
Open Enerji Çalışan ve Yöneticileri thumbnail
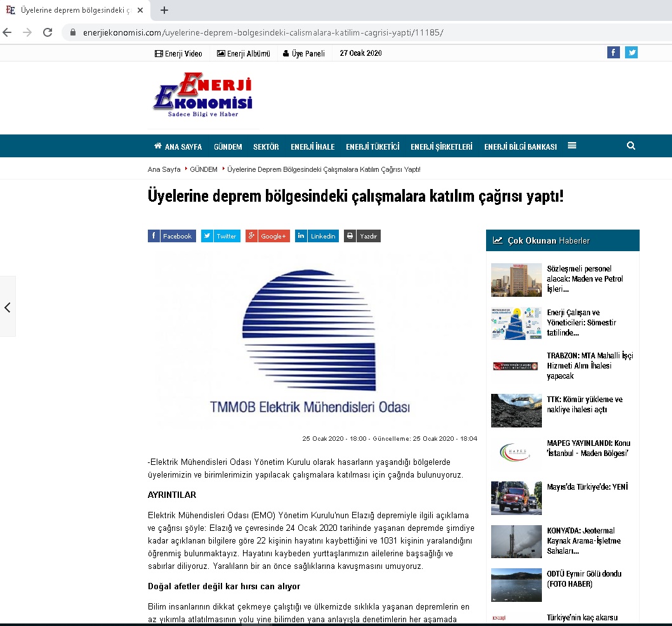(517, 323)
